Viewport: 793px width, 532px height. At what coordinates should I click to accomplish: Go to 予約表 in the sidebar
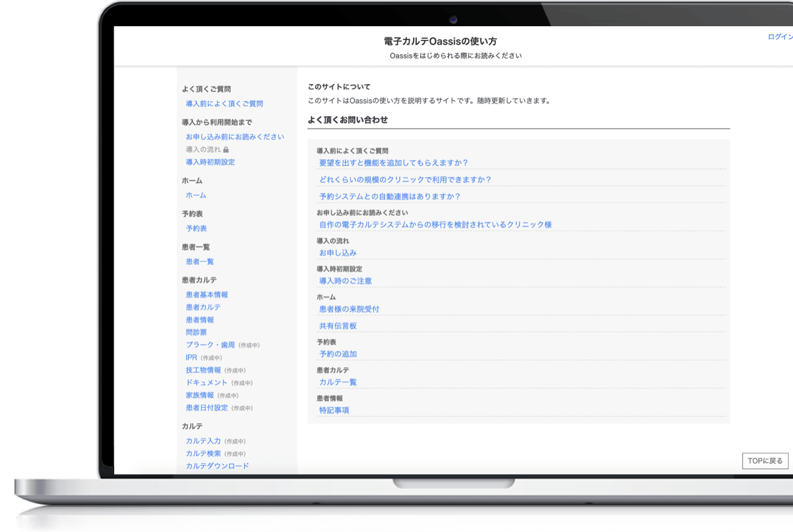pyautogui.click(x=196, y=229)
